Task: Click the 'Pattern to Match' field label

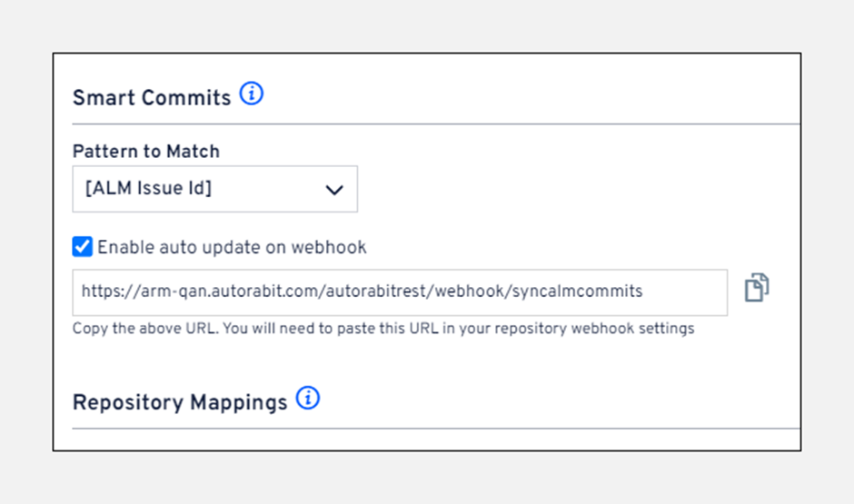Action: coord(145,152)
